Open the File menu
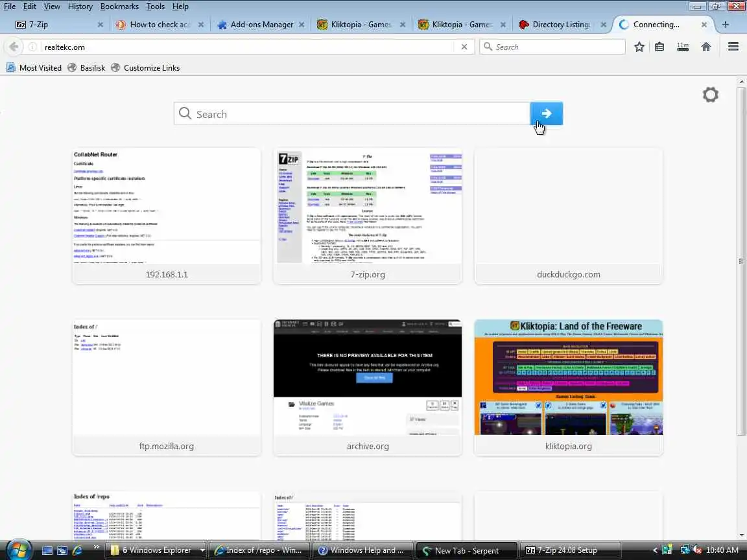Viewport: 747px width, 560px height. [10, 6]
